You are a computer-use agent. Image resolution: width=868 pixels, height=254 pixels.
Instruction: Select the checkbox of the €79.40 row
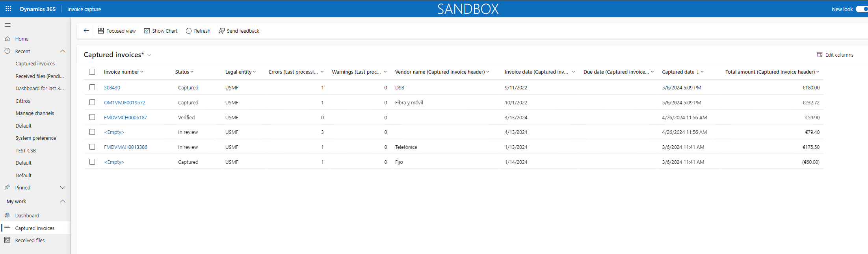(x=92, y=132)
